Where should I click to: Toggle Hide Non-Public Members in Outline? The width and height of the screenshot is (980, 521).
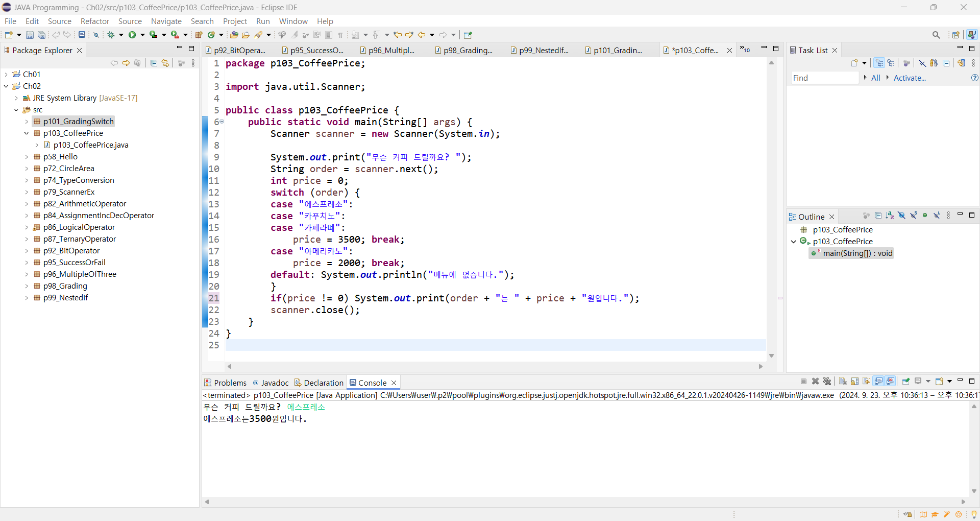pos(925,216)
